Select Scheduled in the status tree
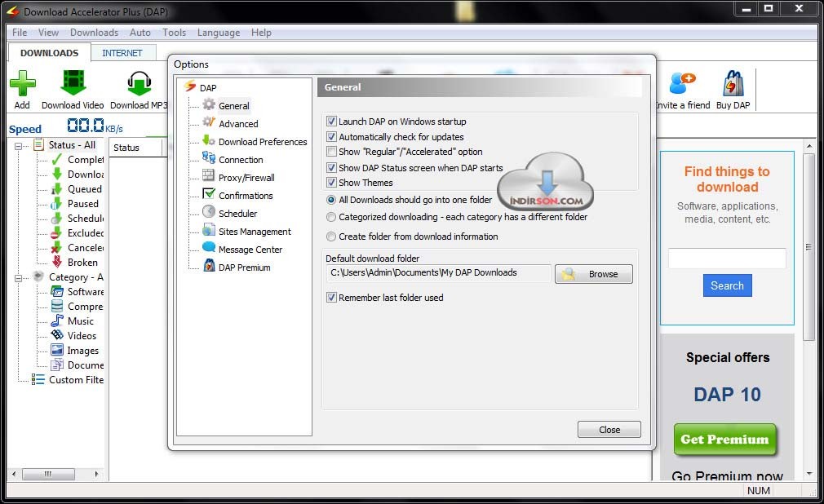This screenshot has height=504, width=824. coord(86,218)
